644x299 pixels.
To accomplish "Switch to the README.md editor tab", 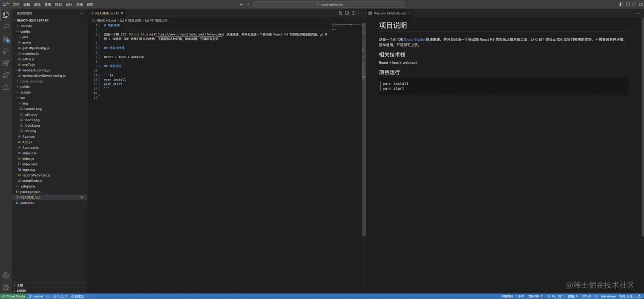I will coord(107,13).
